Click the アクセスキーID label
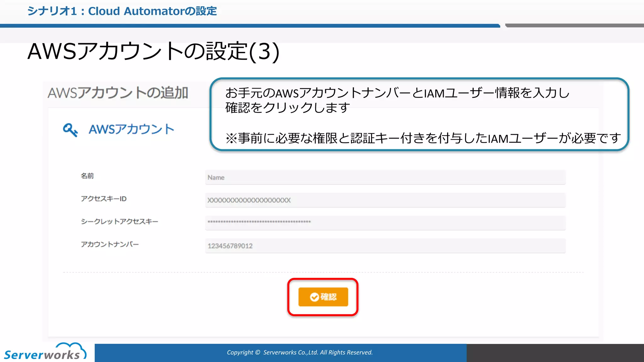The image size is (644, 362). tap(103, 199)
